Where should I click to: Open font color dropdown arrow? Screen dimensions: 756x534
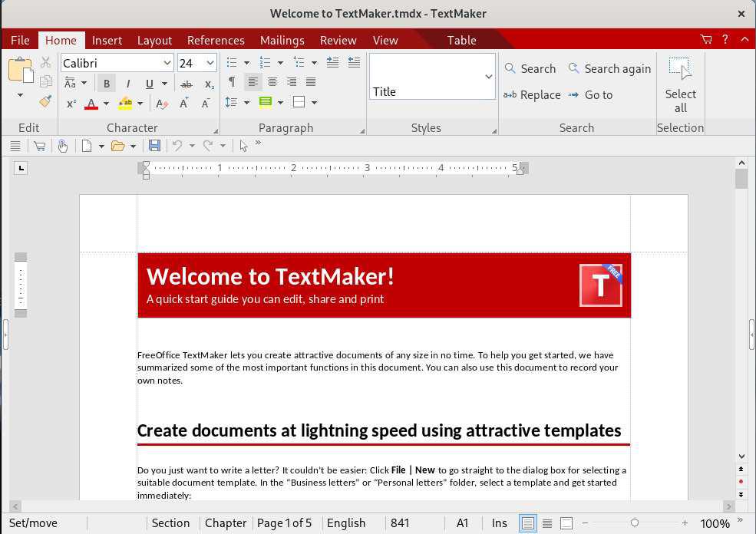106,103
